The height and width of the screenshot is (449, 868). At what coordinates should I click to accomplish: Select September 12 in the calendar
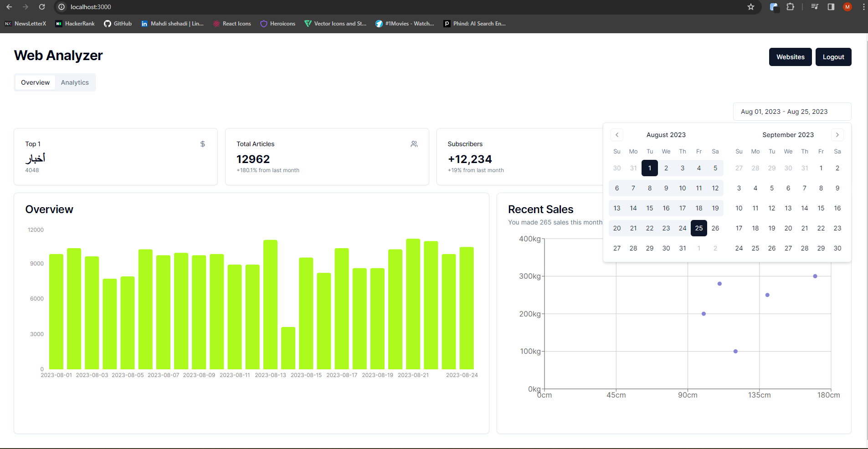tap(771, 208)
